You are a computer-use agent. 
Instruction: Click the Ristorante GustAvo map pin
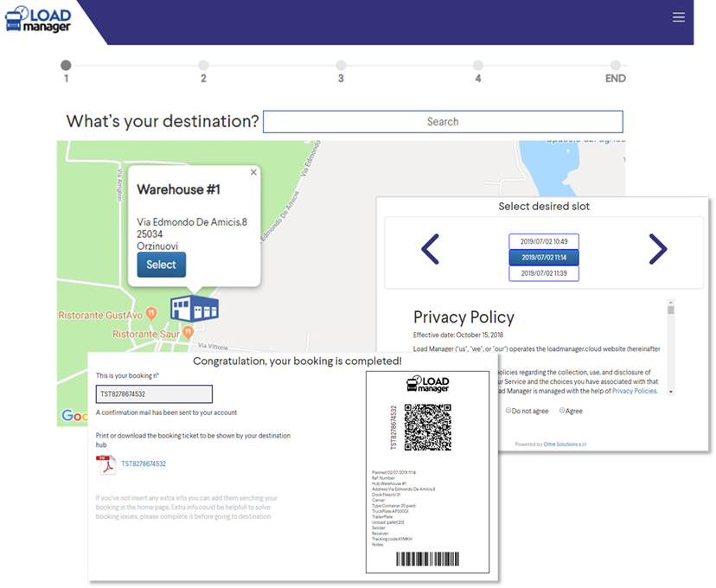pyautogui.click(x=151, y=312)
